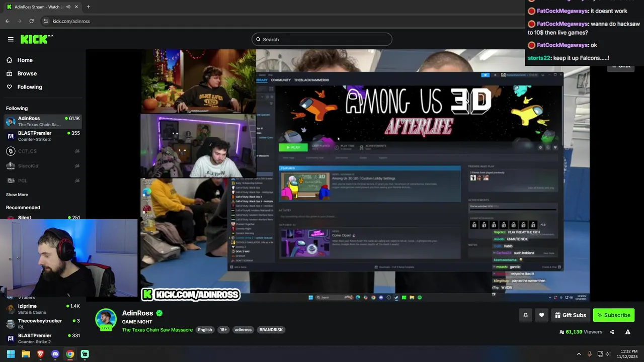Open Silent recommended channel
644x362 pixels.
tap(43, 217)
